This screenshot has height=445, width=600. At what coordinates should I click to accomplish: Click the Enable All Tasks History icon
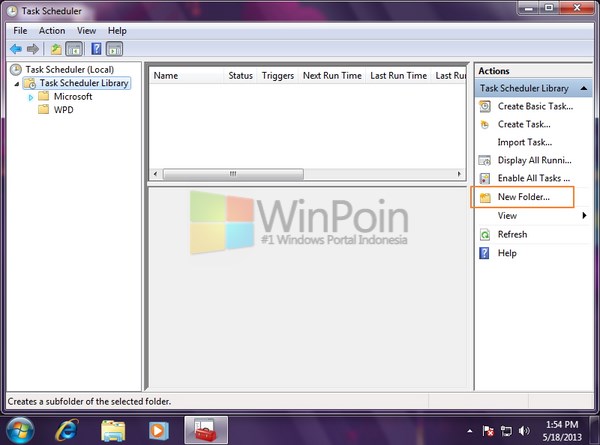pos(485,178)
